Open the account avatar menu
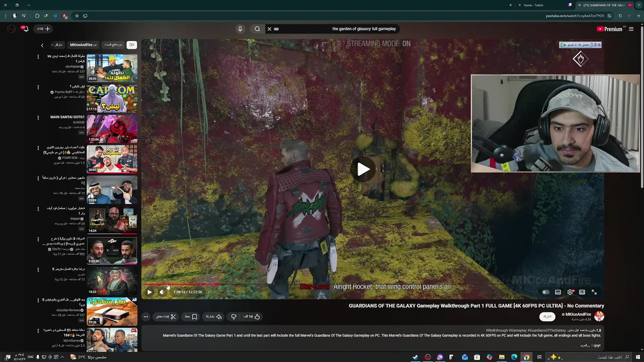644x362 pixels. click(x=11, y=29)
